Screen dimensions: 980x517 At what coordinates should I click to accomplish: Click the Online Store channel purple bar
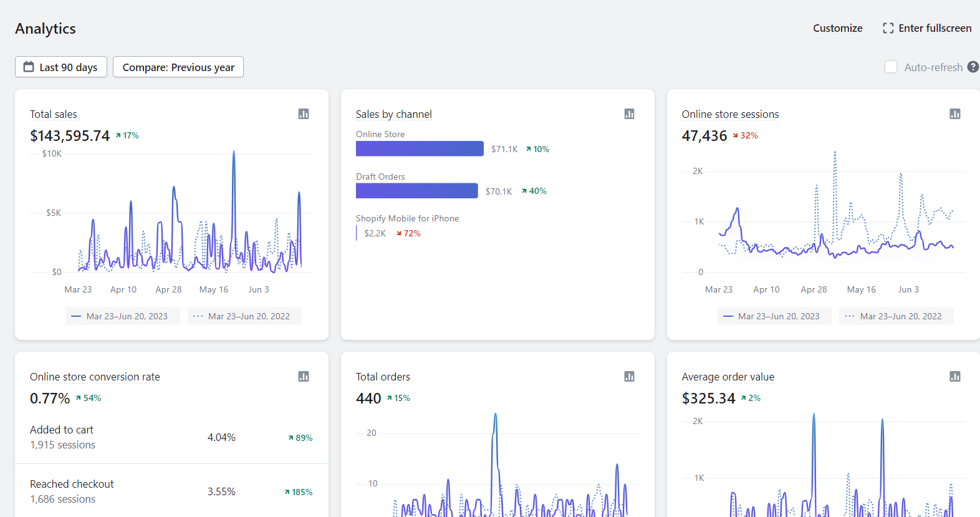(420, 148)
